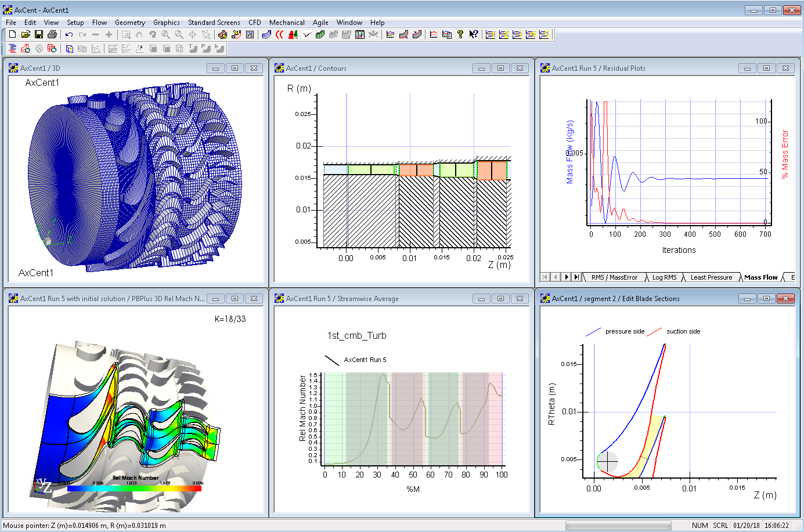The image size is (804, 532).
Task: Open the Geometry menu
Action: tap(130, 23)
